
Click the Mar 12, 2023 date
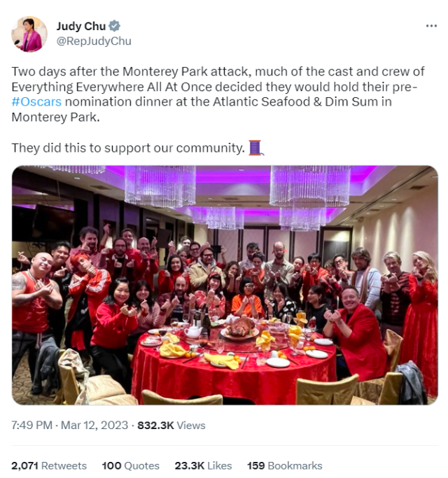(94, 425)
